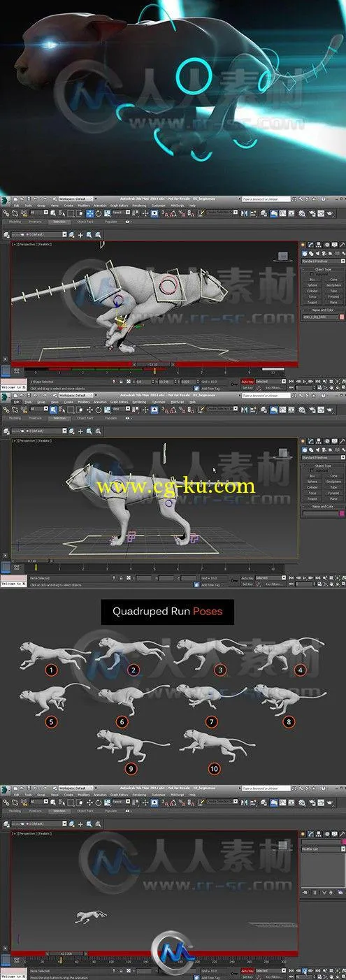Open Animation menu in top 3ds Max window
This screenshot has height=980, width=346.
click(100, 206)
